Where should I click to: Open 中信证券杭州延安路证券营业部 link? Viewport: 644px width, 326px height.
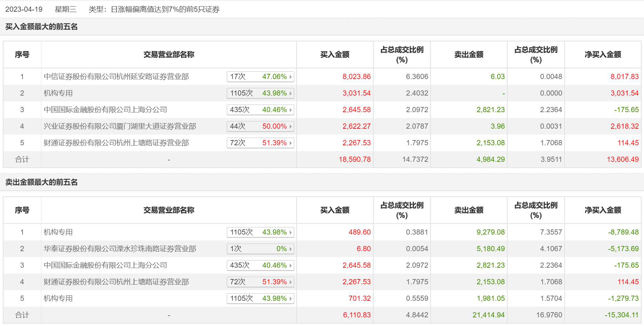(x=116, y=77)
